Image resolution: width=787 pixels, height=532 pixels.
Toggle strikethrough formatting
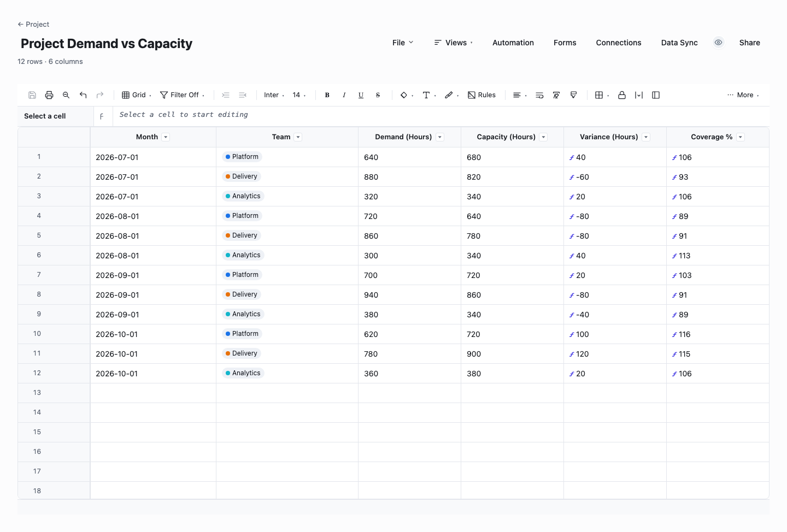(x=378, y=95)
